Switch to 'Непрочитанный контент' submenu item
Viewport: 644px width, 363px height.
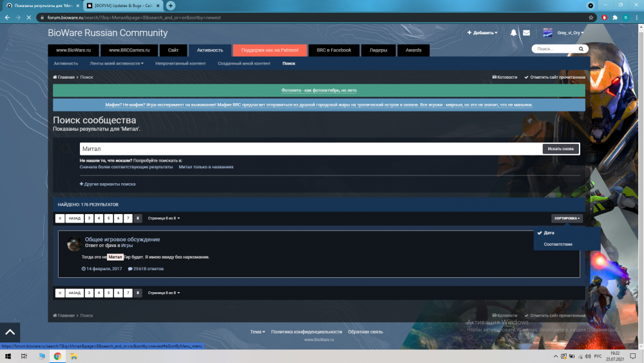[180, 63]
